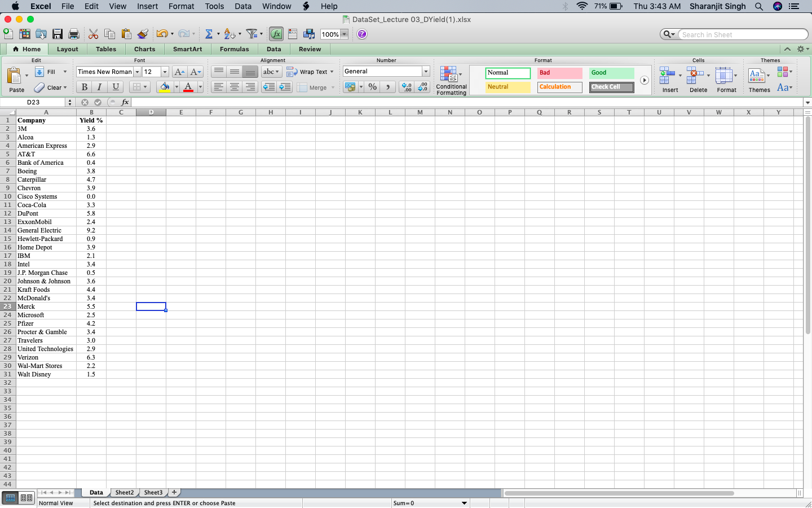Open the General number format dropdown
This screenshot has height=508, width=812.
[426, 71]
